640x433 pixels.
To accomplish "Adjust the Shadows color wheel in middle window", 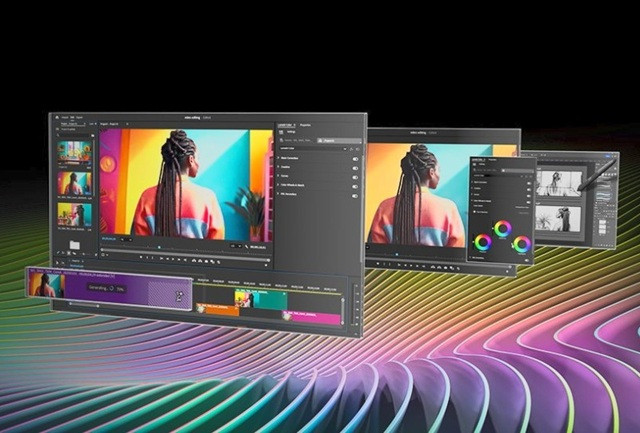I will 483,243.
